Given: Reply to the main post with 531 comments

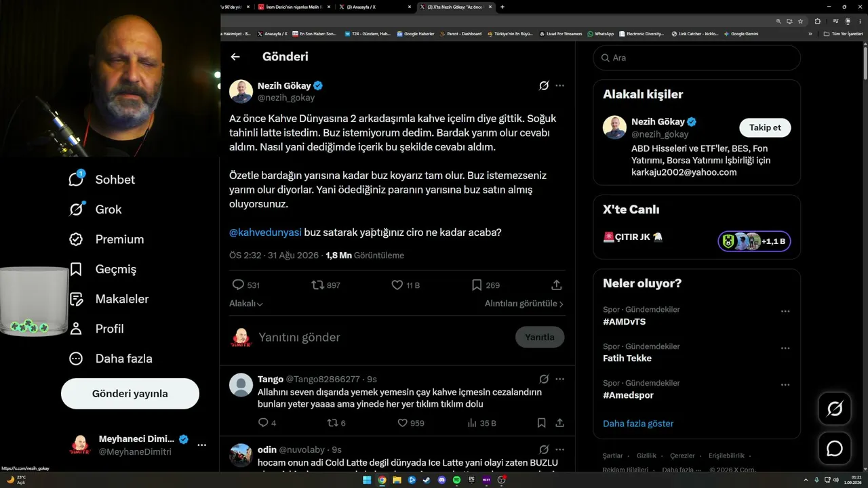Looking at the screenshot, I should point(245,285).
